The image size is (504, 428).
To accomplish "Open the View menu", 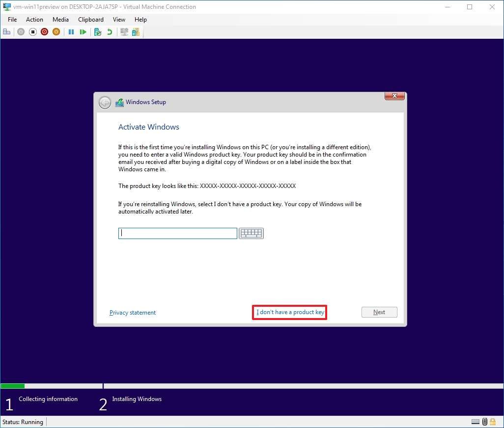I will pos(119,20).
